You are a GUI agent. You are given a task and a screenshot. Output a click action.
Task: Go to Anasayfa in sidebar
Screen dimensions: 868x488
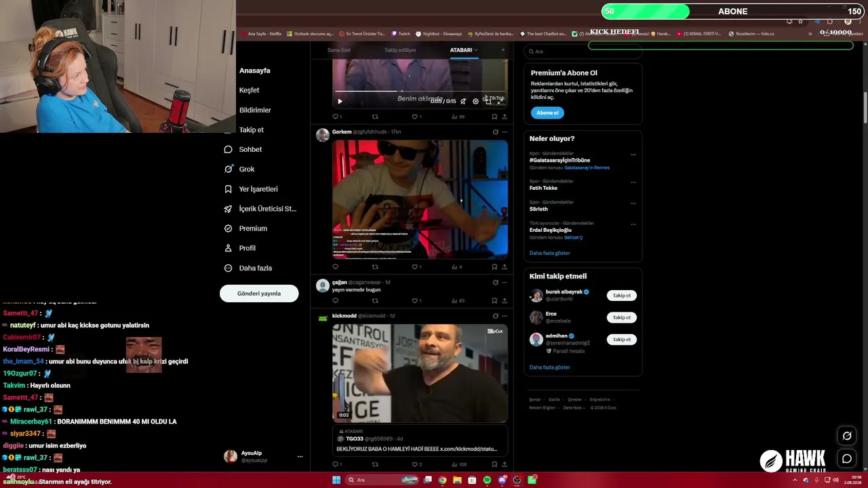[x=254, y=70]
